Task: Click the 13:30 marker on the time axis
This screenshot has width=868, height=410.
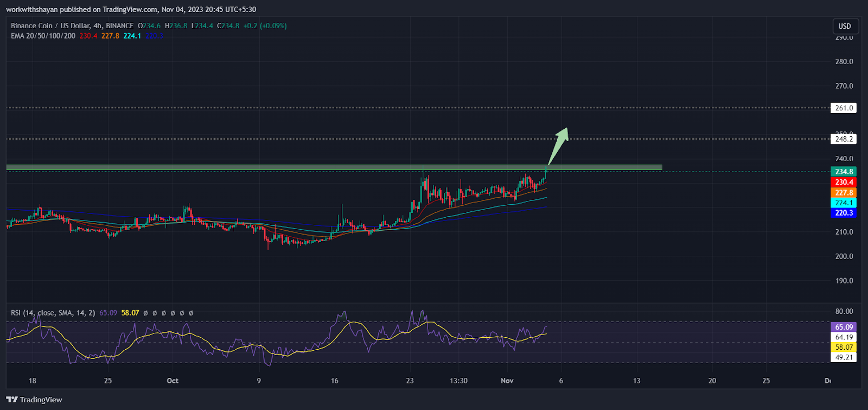Action: [458, 381]
